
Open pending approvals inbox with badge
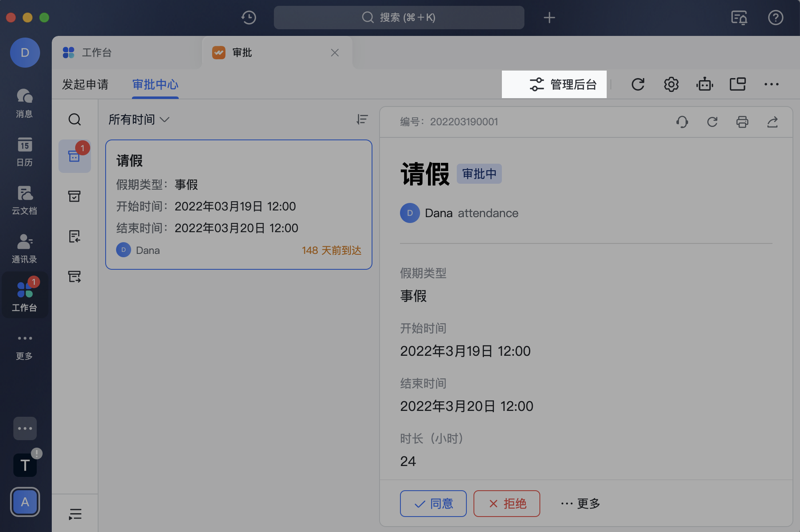(75, 156)
